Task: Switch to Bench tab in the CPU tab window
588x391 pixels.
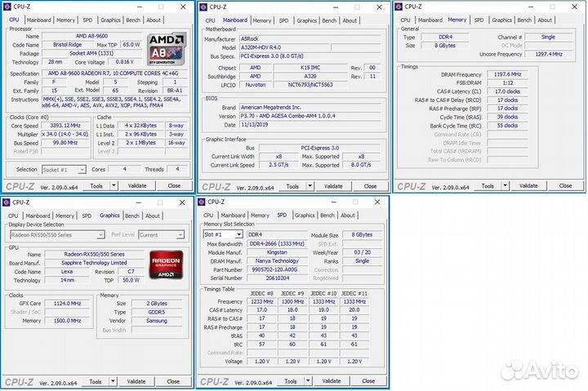Action: click(133, 20)
